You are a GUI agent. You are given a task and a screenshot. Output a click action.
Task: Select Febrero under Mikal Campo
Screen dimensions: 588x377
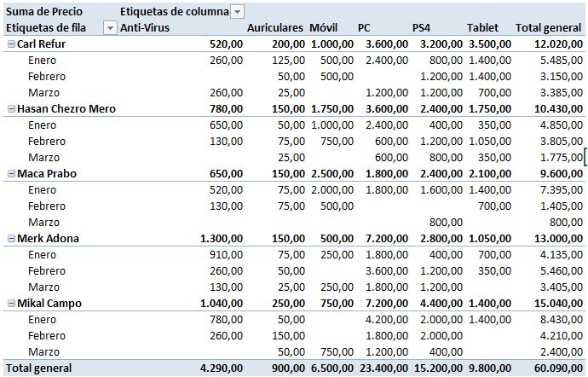click(x=47, y=336)
